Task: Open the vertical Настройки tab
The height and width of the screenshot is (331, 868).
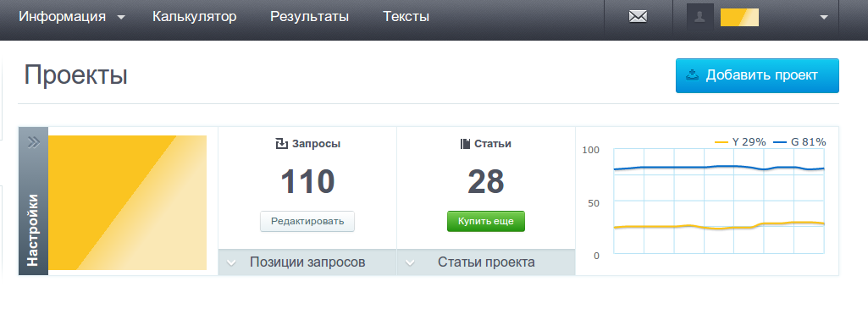Action: click(33, 201)
